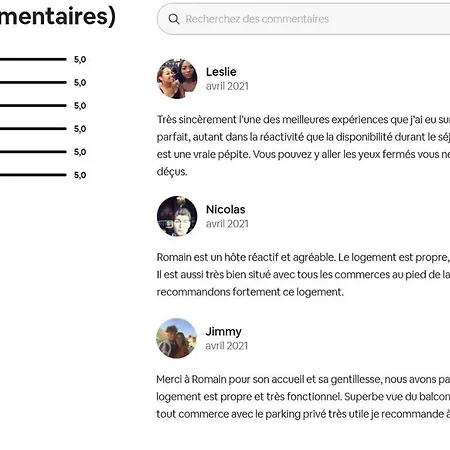This screenshot has width=450, height=450.
Task: Click the reviewer name Leslie
Action: 221,72
